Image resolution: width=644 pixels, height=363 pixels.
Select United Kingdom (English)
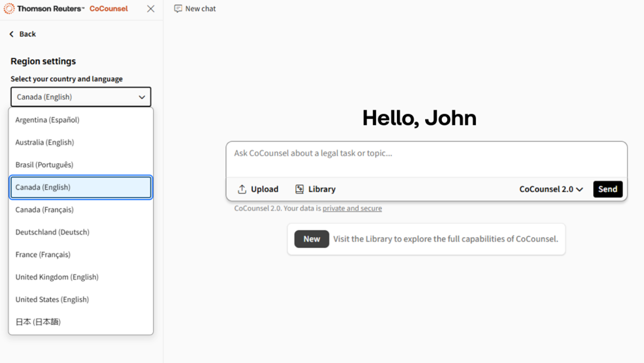point(57,277)
